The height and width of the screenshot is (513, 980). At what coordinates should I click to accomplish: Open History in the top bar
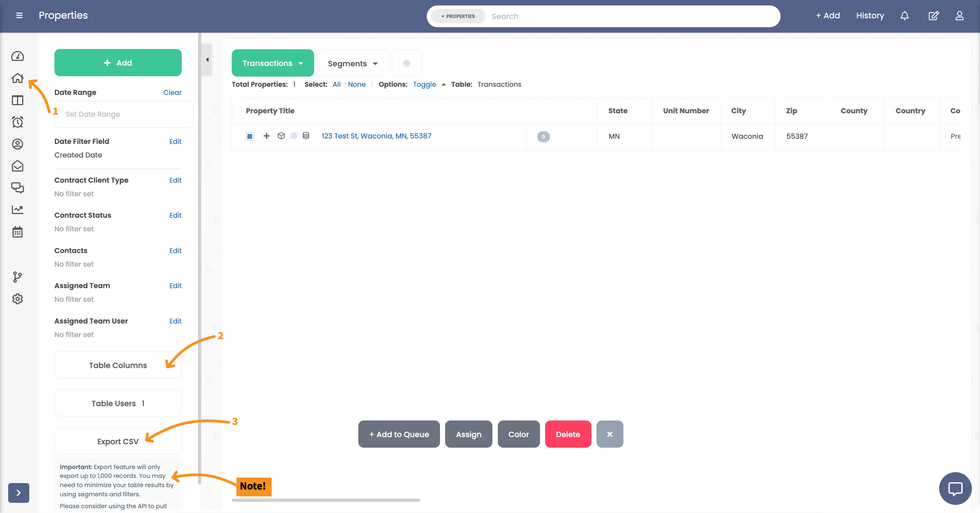(x=870, y=16)
